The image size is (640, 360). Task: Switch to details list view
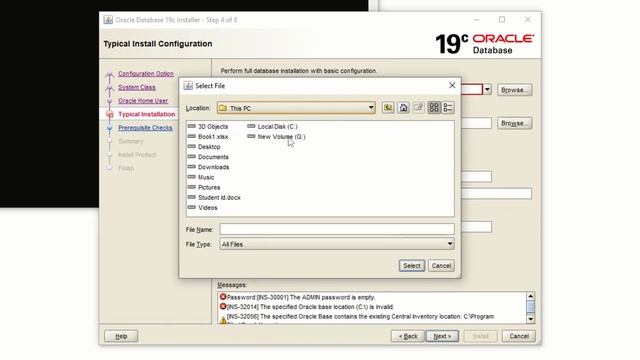pos(448,107)
